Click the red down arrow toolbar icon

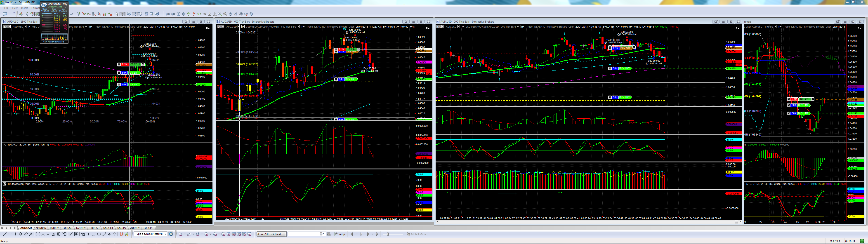[x=194, y=14]
